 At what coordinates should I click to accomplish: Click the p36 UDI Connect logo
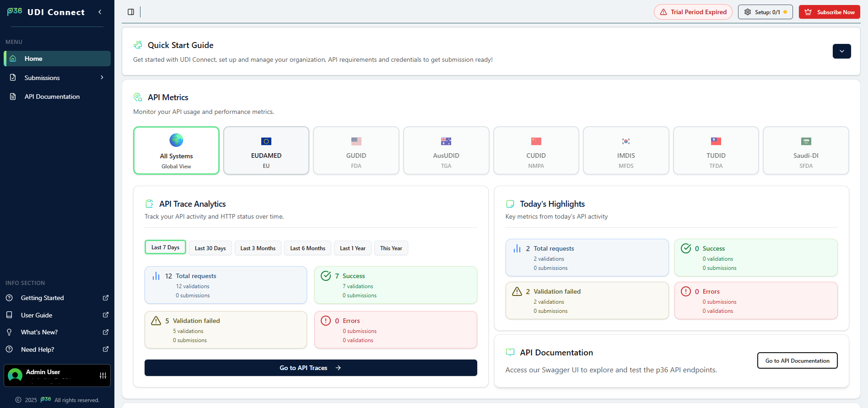click(46, 12)
